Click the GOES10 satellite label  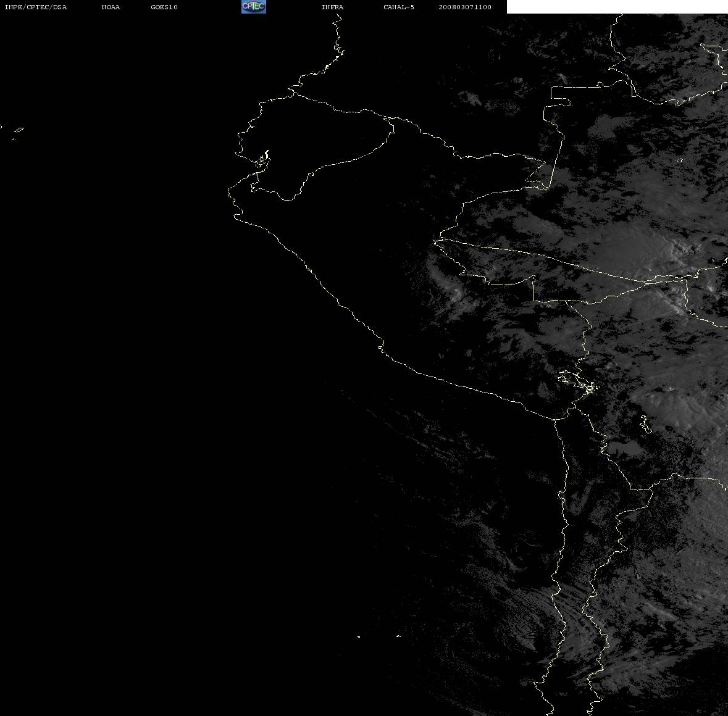tap(164, 7)
